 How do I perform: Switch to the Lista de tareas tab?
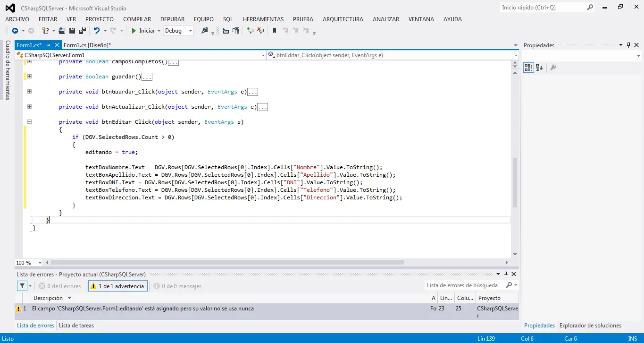[x=76, y=326]
